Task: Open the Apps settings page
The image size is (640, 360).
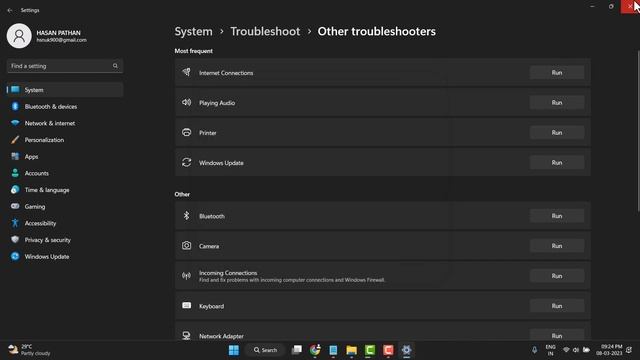Action: 64,157
